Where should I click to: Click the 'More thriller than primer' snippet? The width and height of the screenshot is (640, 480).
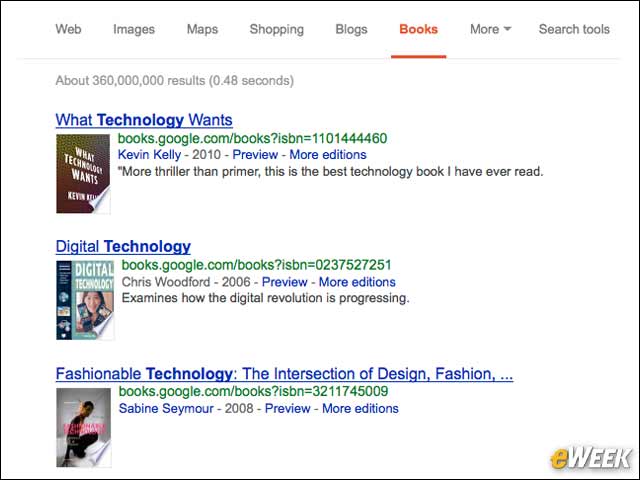pos(331,171)
